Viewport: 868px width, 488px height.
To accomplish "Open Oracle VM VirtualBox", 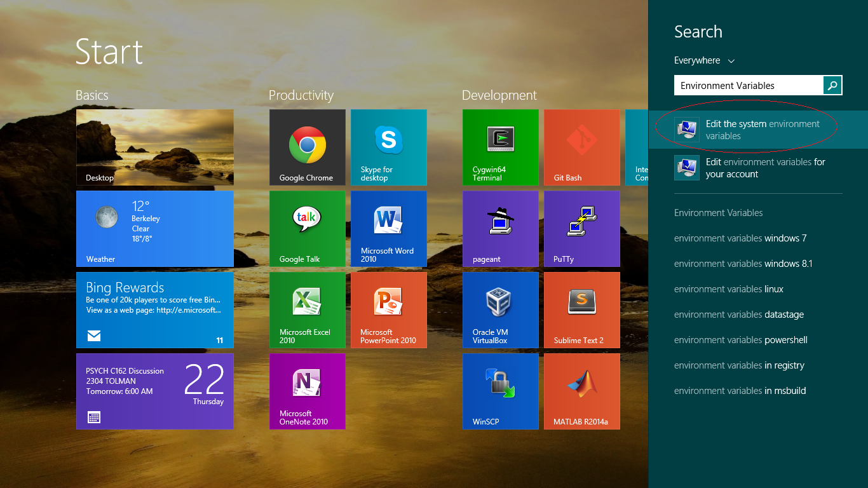I will point(500,310).
